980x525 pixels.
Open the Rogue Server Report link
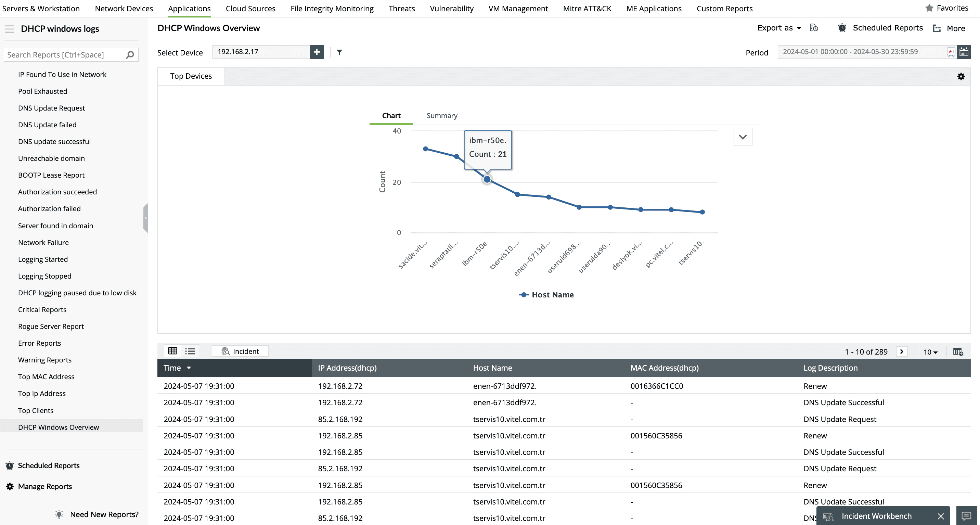point(51,326)
